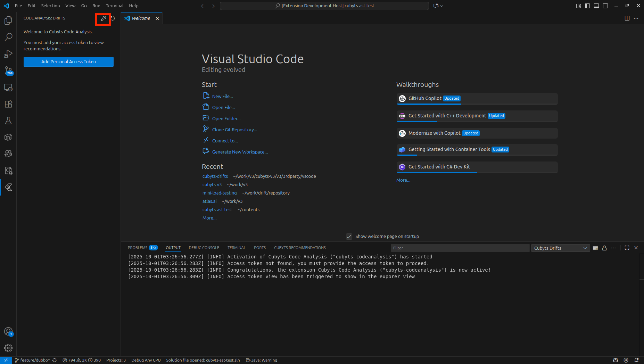Click Add Personal Access Token button
Image resolution: width=644 pixels, height=364 pixels.
(x=68, y=62)
